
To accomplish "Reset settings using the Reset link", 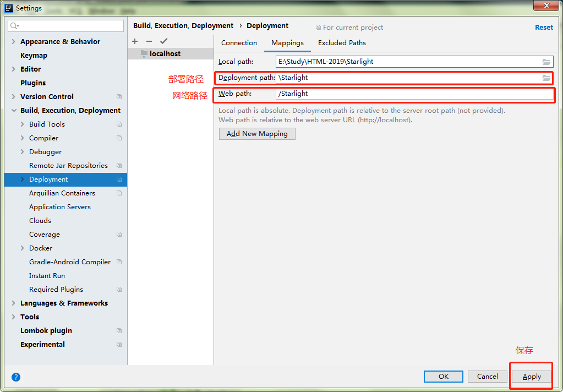I will 544,27.
